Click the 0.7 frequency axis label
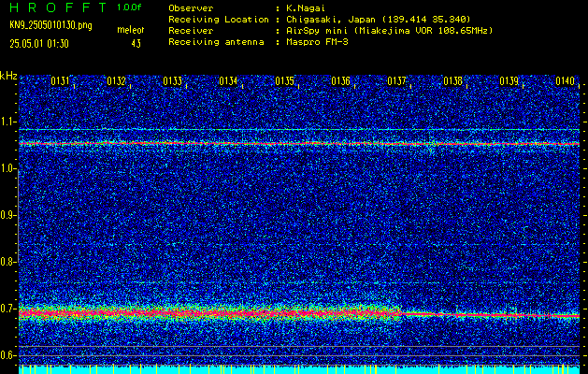This screenshot has height=374, width=588. 7,309
